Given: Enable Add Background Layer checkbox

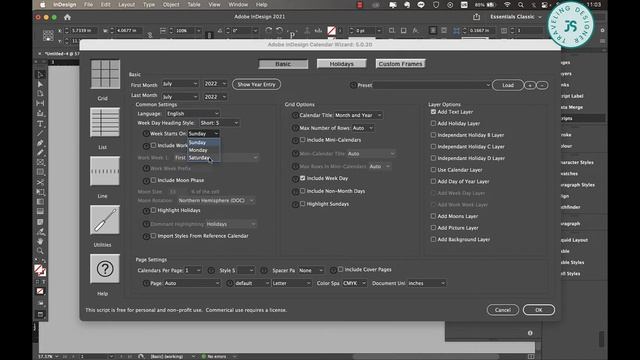Looking at the screenshot, I should [x=433, y=239].
